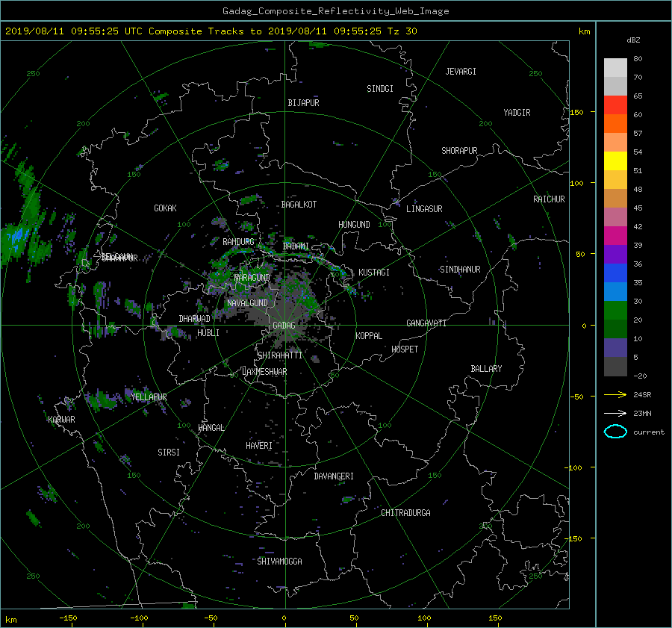Click the JEVARGI city label

461,72
